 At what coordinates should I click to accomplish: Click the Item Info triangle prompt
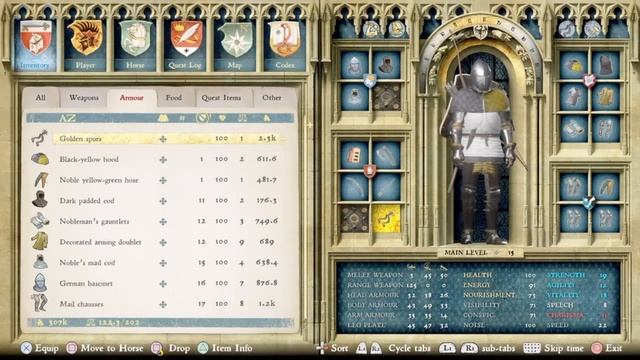click(225, 348)
